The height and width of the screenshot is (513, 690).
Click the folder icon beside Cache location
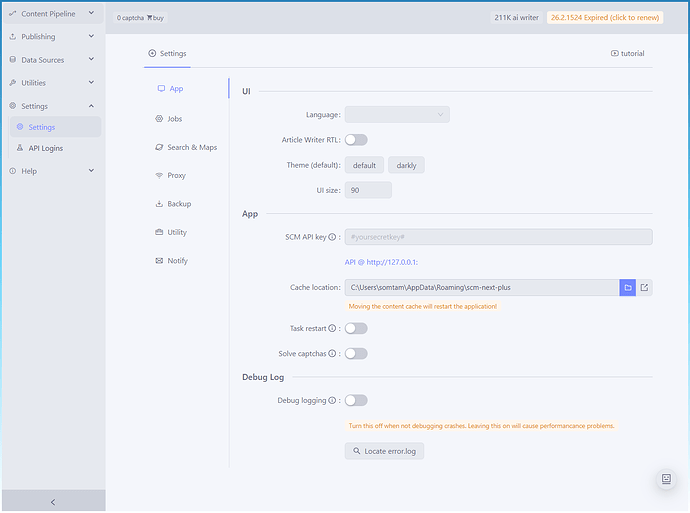pyautogui.click(x=628, y=288)
